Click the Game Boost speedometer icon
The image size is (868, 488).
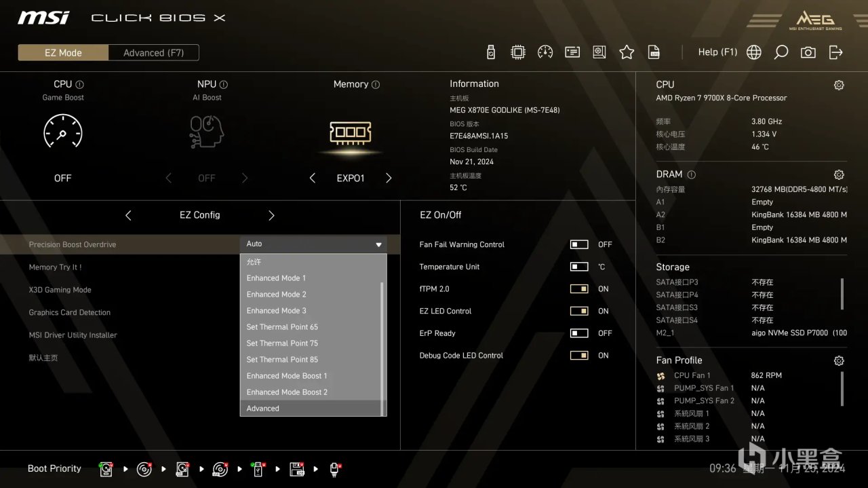(x=62, y=132)
